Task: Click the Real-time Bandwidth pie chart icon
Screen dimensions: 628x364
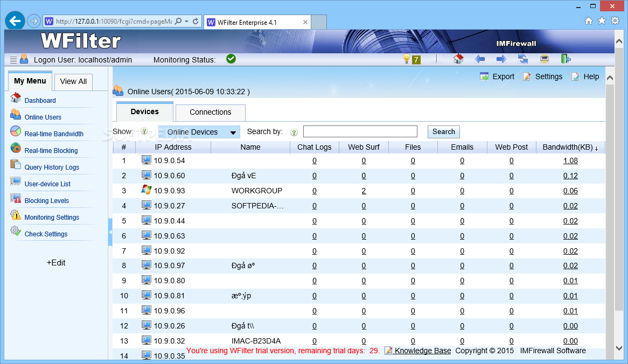Action: (x=16, y=131)
